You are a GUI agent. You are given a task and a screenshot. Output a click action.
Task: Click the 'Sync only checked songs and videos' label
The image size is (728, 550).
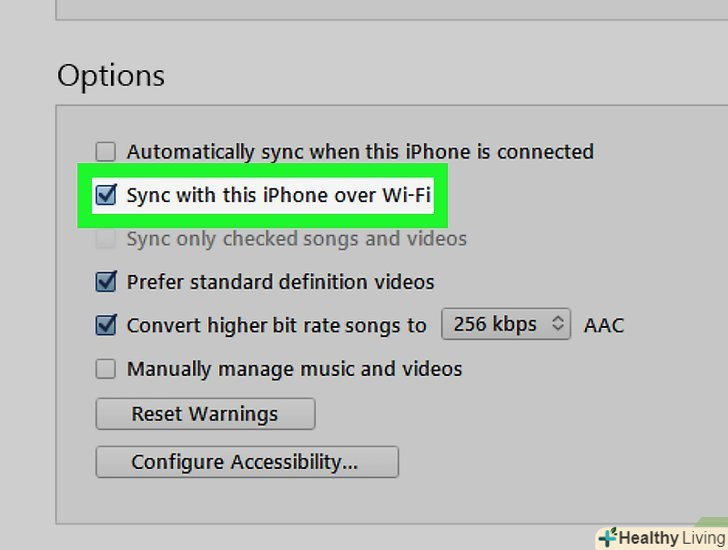[x=296, y=239]
